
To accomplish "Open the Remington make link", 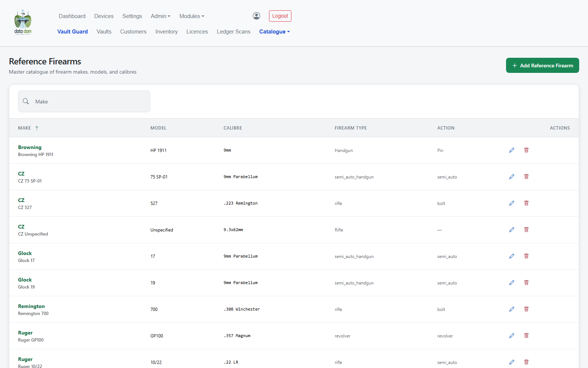I will [31, 306].
